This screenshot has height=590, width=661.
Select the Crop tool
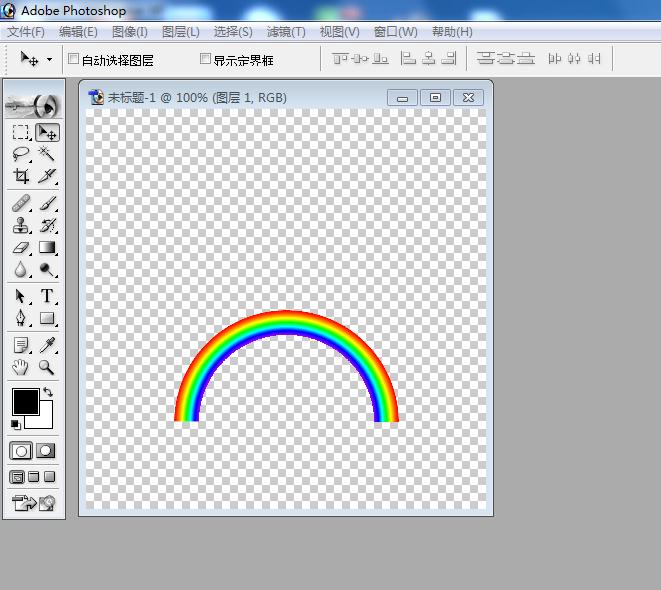[20, 176]
